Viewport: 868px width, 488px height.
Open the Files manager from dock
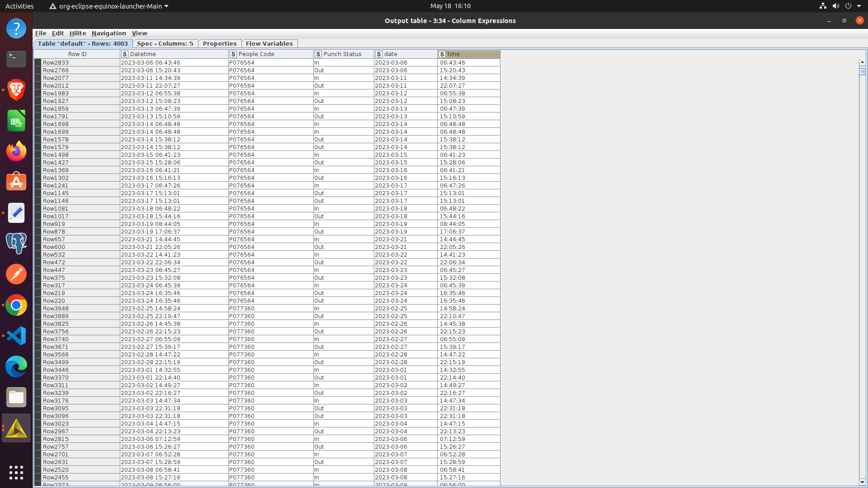[x=16, y=397]
